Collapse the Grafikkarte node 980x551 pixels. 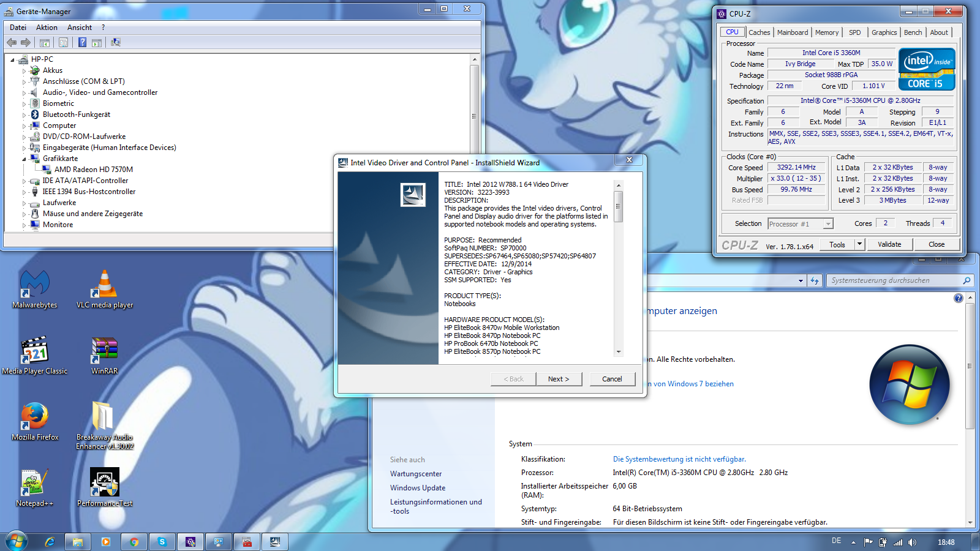(x=24, y=159)
